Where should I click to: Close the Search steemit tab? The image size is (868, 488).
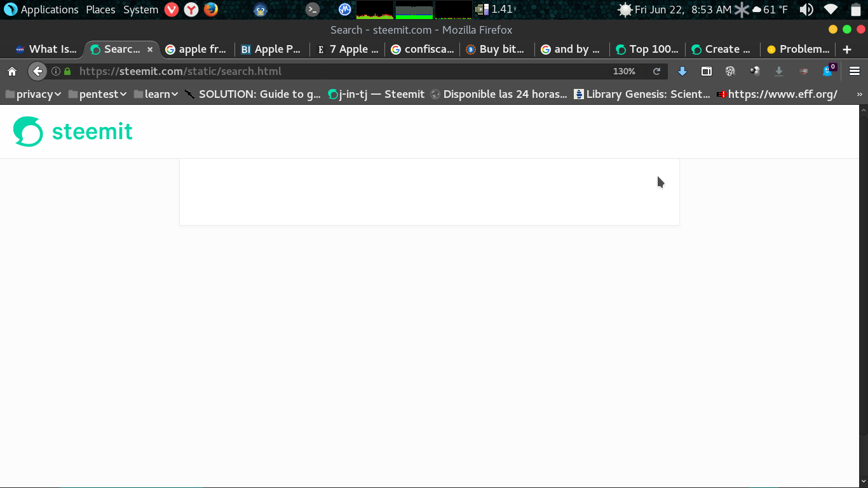point(150,49)
